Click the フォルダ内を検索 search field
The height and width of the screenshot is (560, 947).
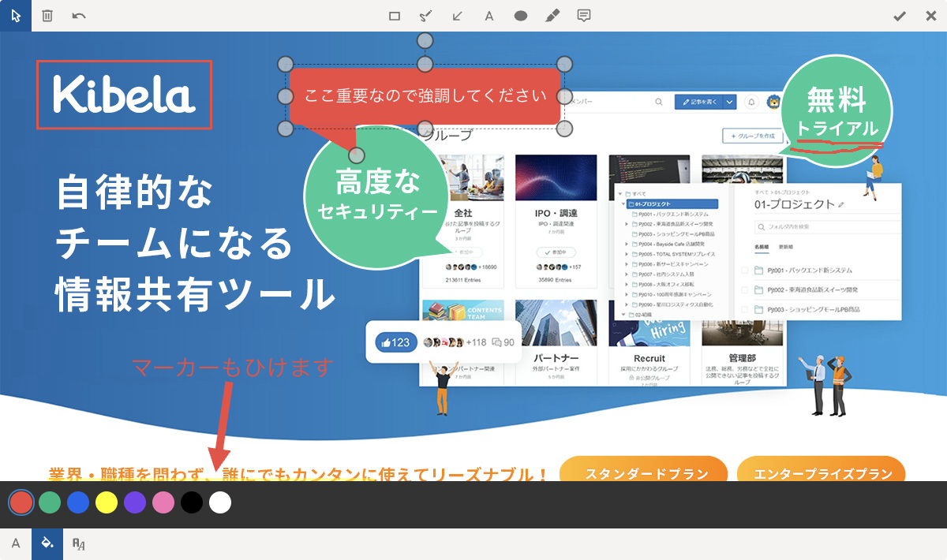pyautogui.click(x=829, y=227)
